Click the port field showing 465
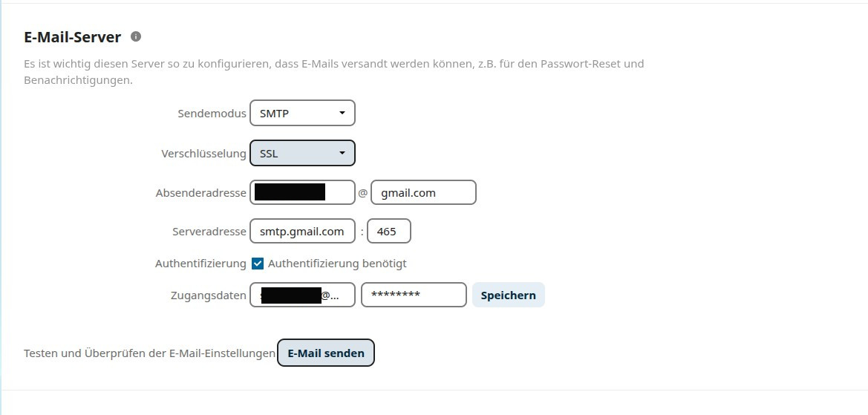Viewport: 868px width, 415px height. coord(388,232)
